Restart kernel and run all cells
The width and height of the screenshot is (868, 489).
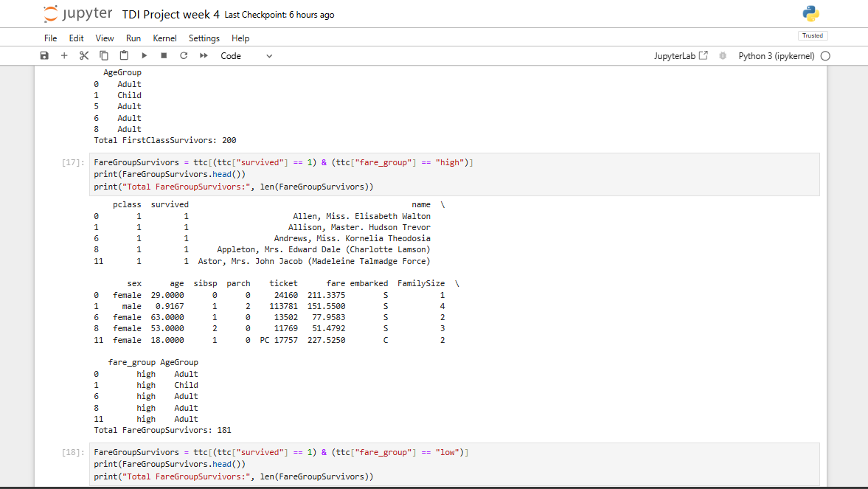(x=204, y=55)
